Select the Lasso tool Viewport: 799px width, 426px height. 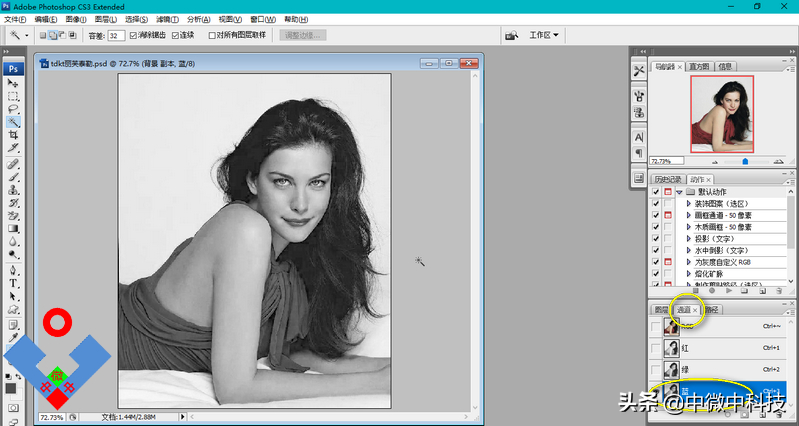pos(14,110)
